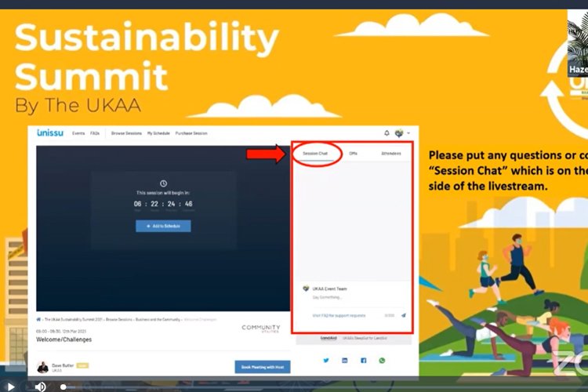
Task: Switch to the Session Chat tab
Action: click(x=315, y=154)
